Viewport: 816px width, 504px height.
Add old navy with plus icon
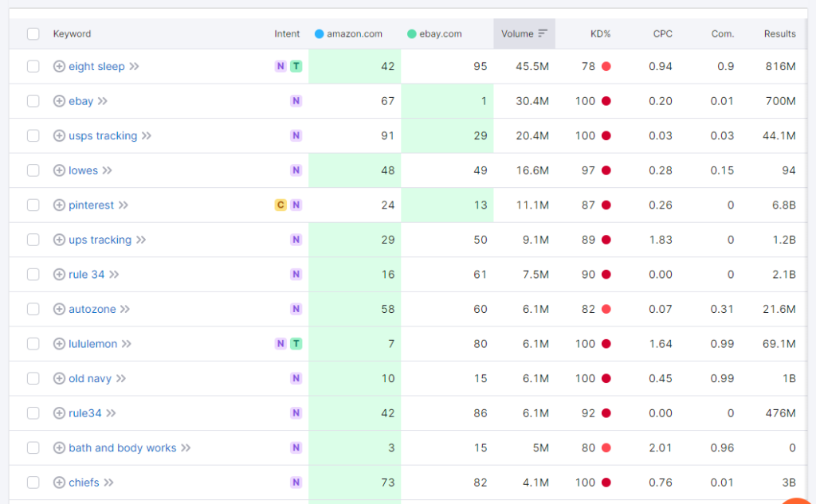point(59,379)
